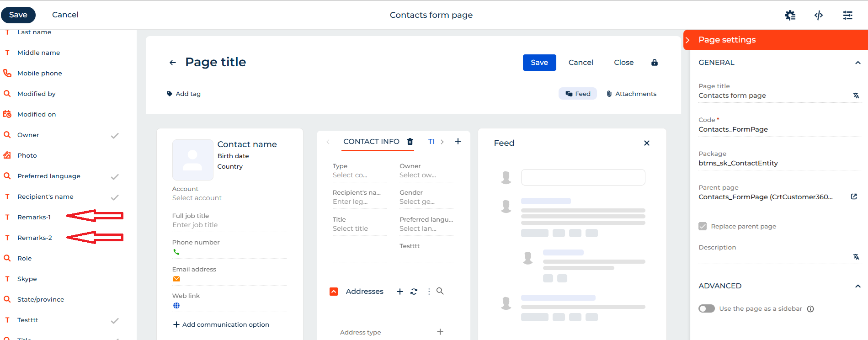The height and width of the screenshot is (340, 868).
Task: Open the Attachments tab
Action: pos(631,94)
